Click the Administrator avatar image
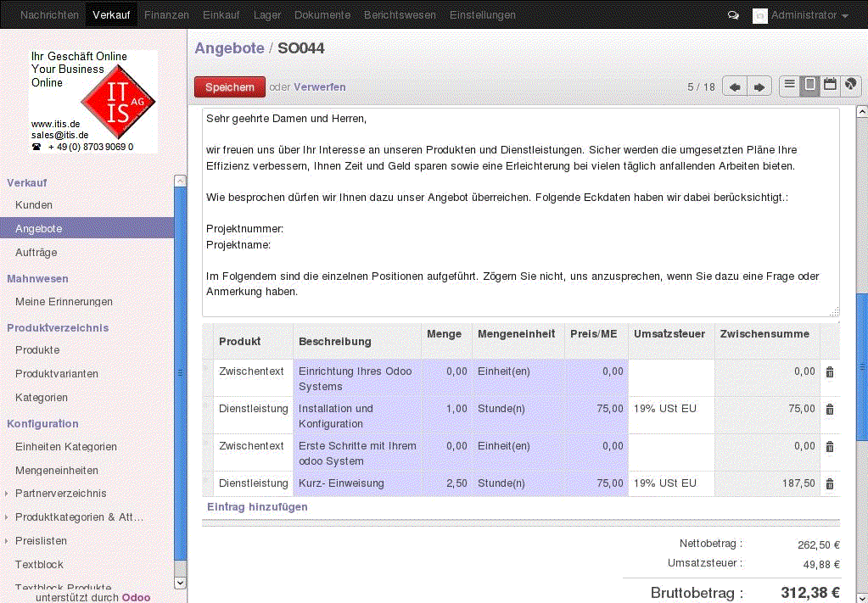Screen dimensions: 868x603 click(x=760, y=15)
